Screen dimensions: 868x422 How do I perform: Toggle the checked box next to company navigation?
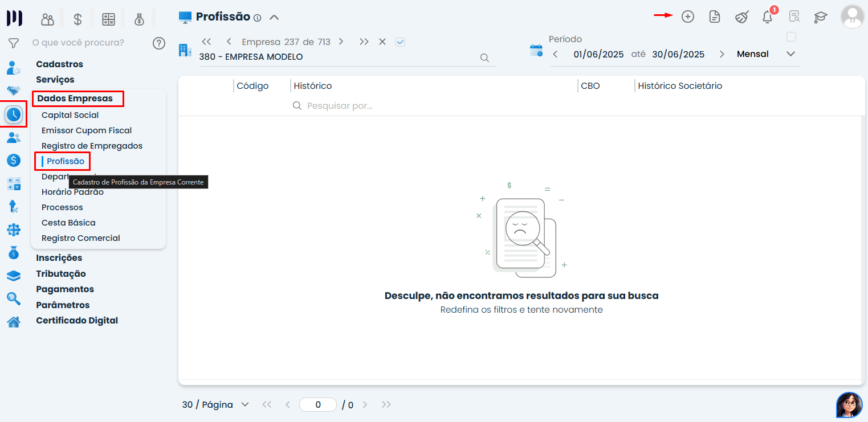400,42
